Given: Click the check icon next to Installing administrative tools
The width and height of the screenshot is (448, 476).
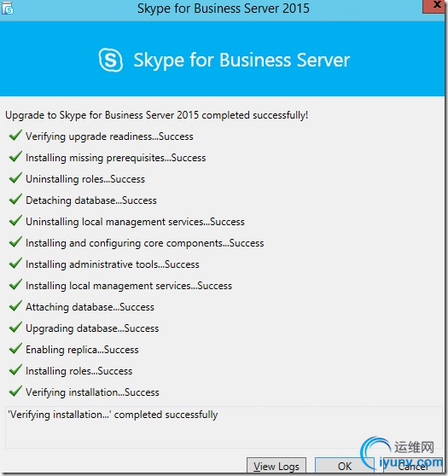Looking at the screenshot, I should (x=15, y=264).
